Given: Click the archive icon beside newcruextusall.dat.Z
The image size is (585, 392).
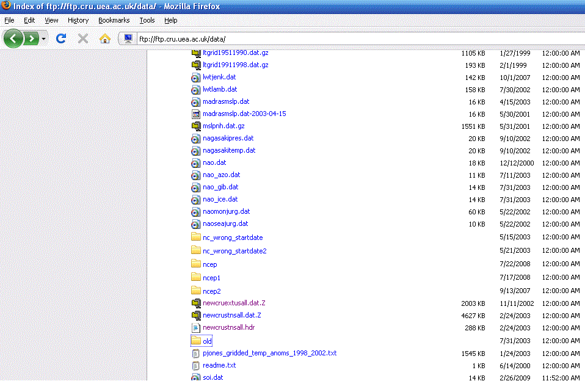Looking at the screenshot, I should coord(196,303).
